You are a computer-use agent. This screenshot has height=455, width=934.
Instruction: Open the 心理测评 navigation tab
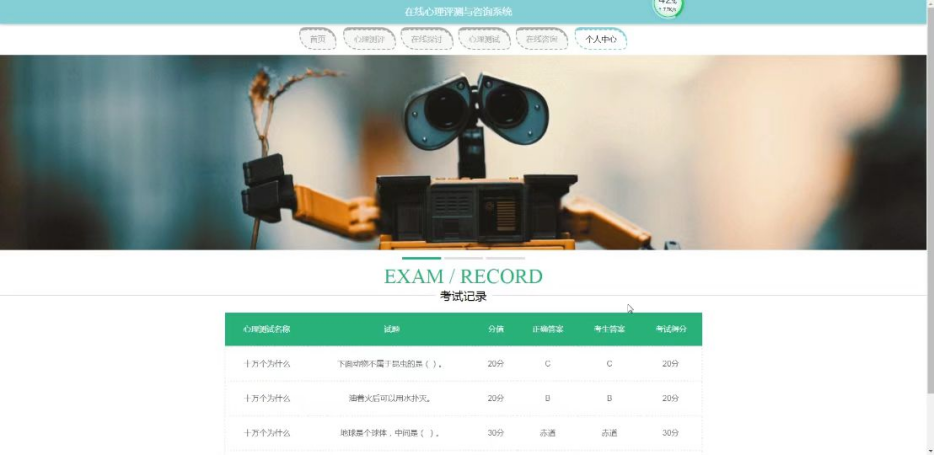[x=369, y=39]
